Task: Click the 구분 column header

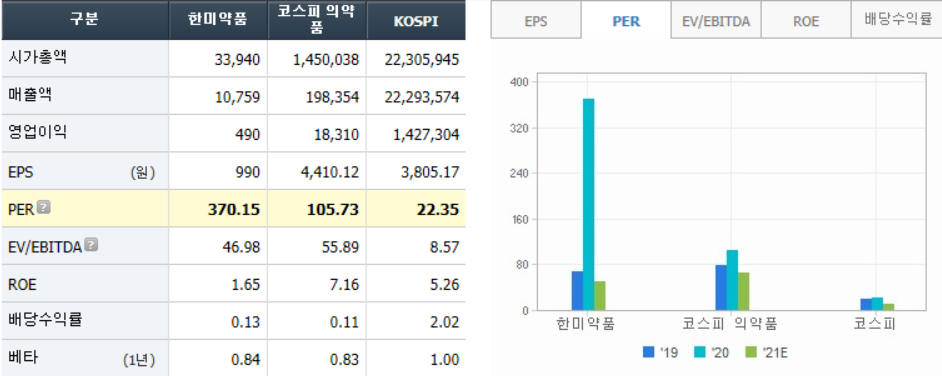Action: [x=85, y=20]
